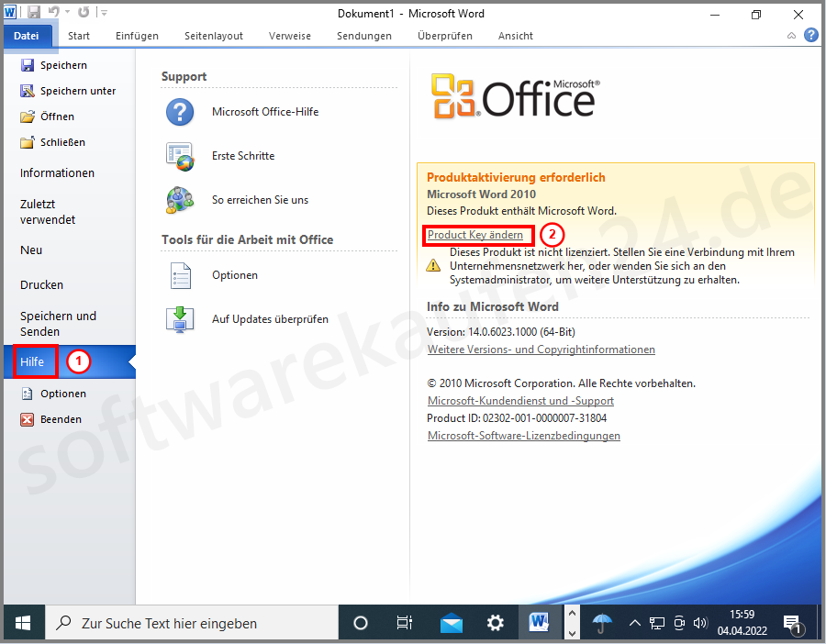Image resolution: width=826 pixels, height=644 pixels.
Task: Click the Save icon in Quick Access toolbar
Action: point(34,12)
